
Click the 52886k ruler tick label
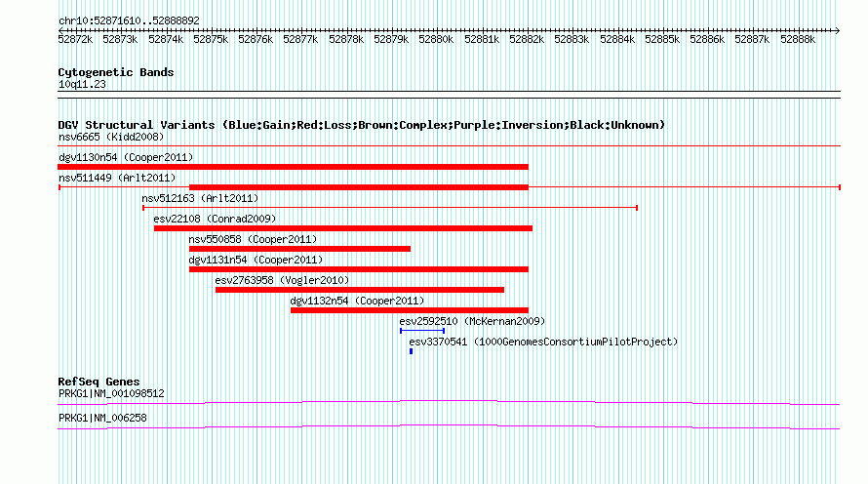click(x=707, y=39)
